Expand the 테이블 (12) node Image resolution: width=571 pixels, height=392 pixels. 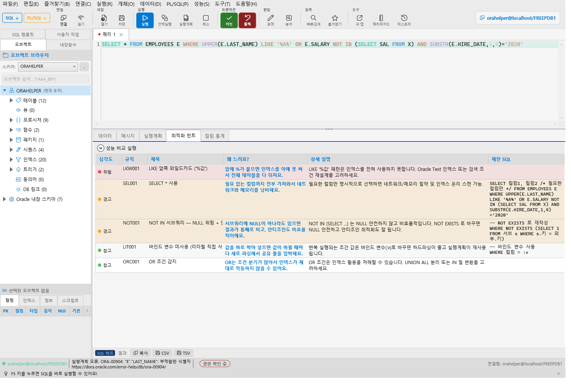[11, 100]
